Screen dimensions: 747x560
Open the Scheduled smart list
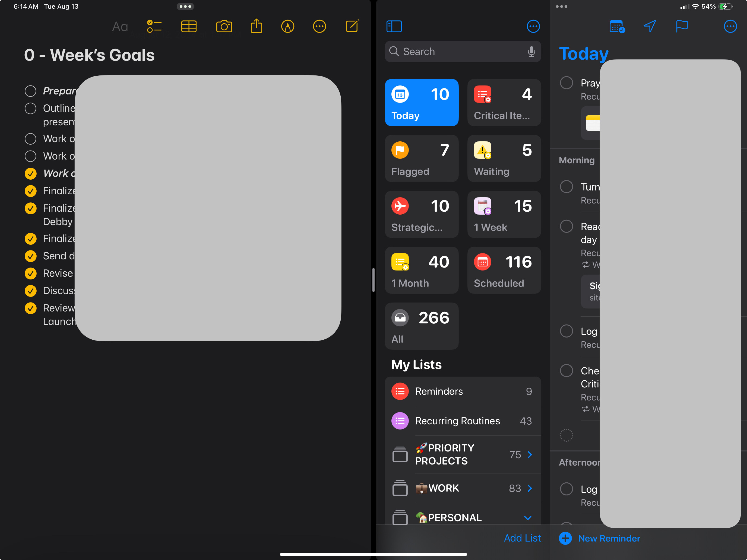coord(504,270)
